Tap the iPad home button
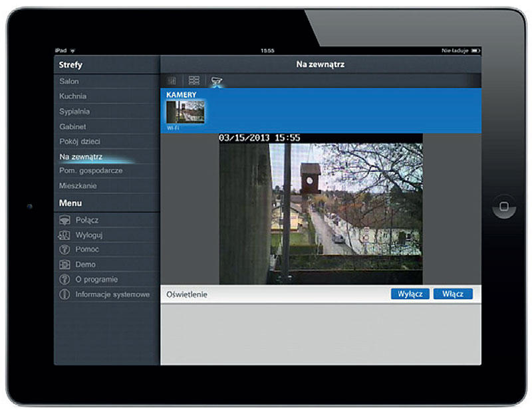This screenshot has height=410, width=532. [x=504, y=206]
